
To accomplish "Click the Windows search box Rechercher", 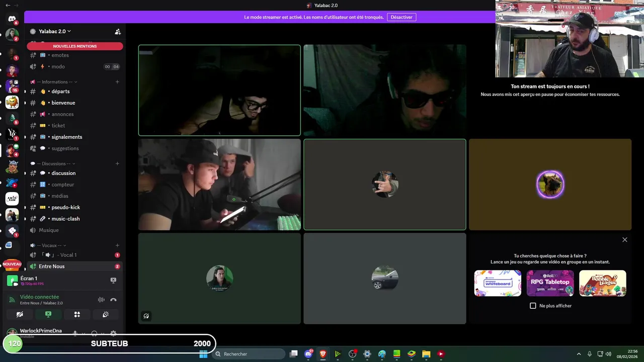I will [249, 354].
